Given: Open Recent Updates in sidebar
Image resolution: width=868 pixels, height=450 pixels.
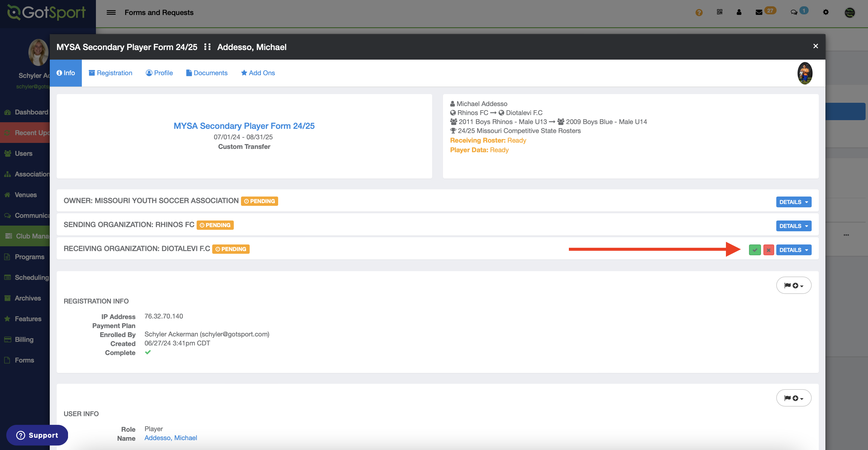Looking at the screenshot, I should [x=25, y=133].
